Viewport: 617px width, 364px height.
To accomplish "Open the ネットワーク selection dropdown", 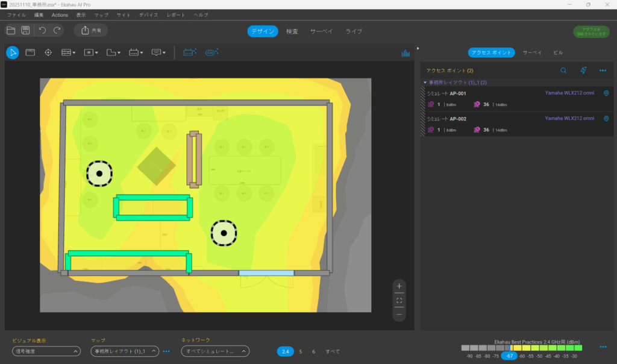I will tap(215, 351).
